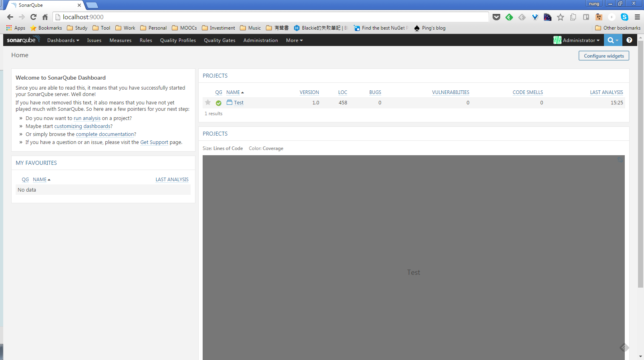Open the Bookmarks star folder
Image resolution: width=644 pixels, height=360 pixels.
click(46, 28)
